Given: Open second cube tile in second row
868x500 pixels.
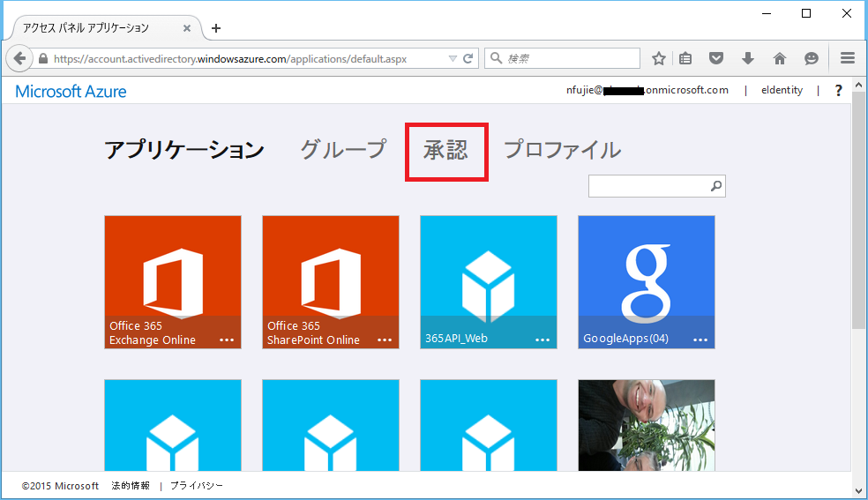Looking at the screenshot, I should tap(331, 425).
